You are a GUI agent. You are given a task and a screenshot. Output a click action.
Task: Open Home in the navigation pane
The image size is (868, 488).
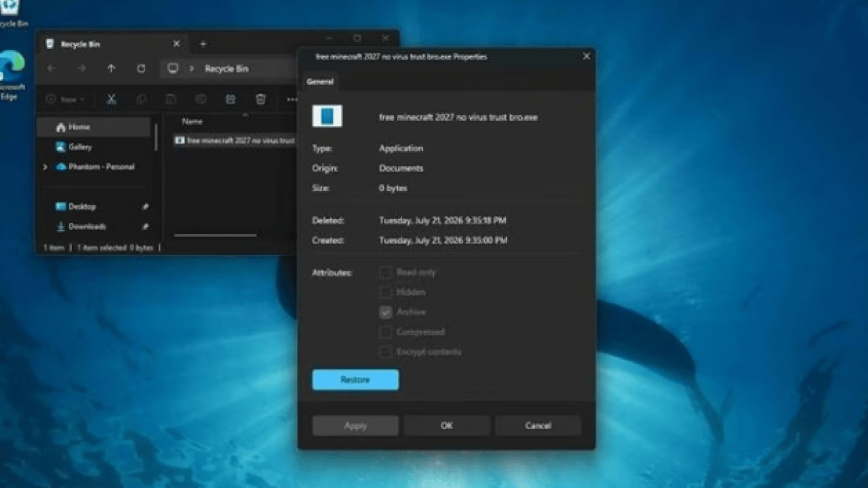tap(94, 127)
